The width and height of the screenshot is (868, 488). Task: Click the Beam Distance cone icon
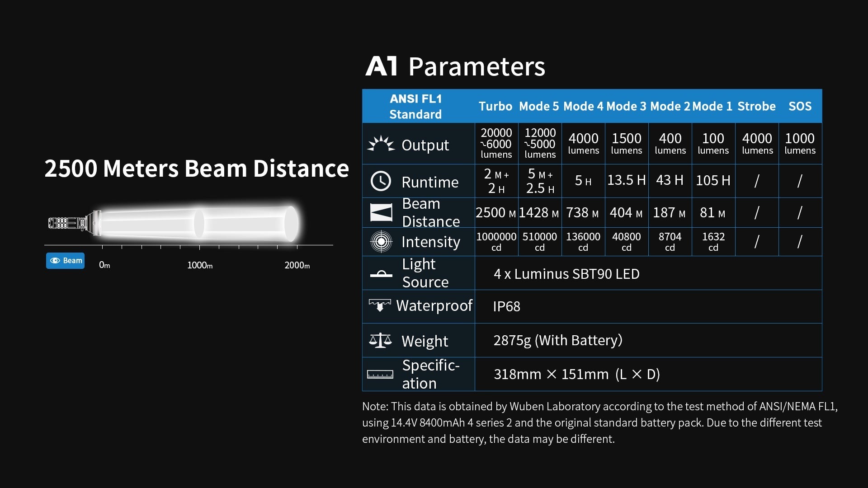coord(381,212)
